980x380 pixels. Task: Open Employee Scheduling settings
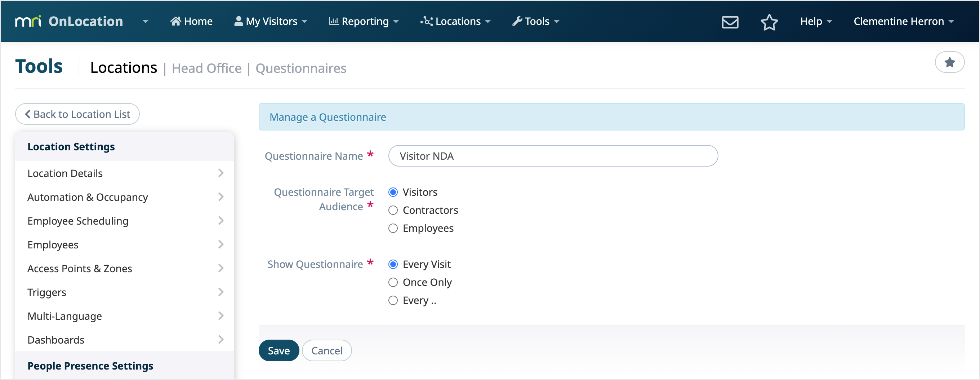[x=125, y=220]
